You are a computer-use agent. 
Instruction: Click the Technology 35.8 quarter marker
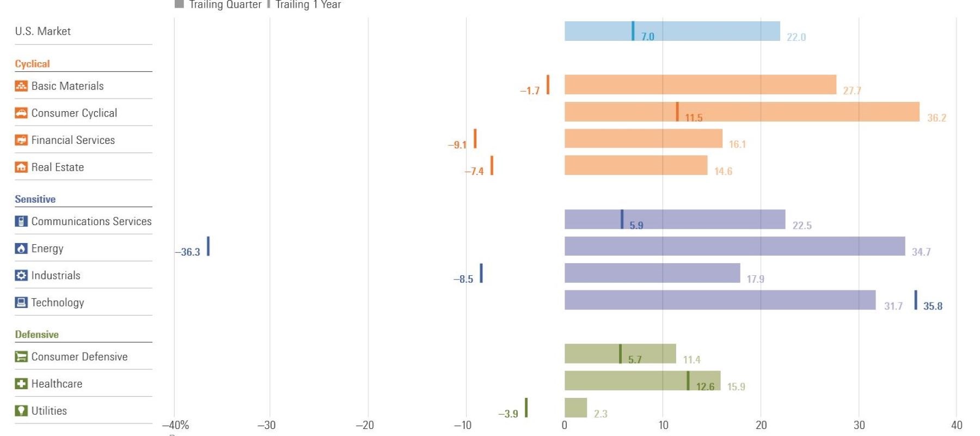[x=916, y=300]
